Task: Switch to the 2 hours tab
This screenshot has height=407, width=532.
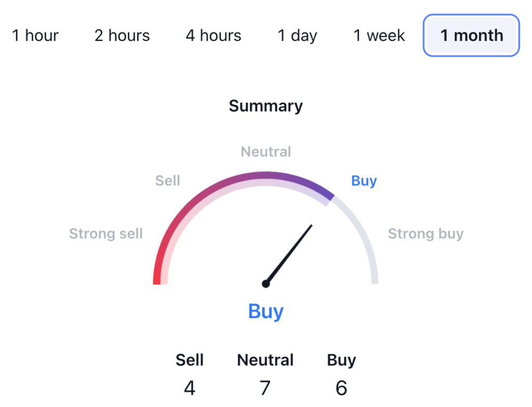Action: [122, 35]
